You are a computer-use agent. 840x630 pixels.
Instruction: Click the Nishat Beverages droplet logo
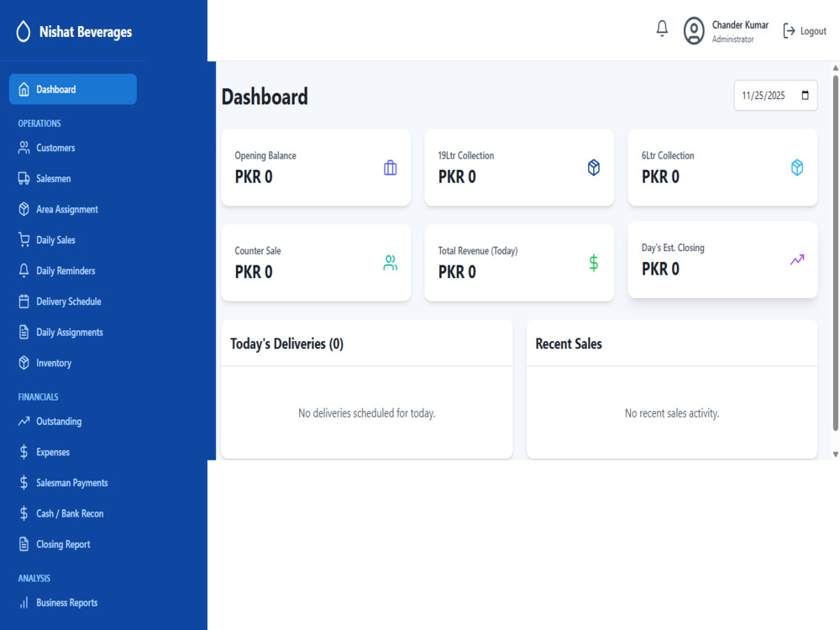click(x=23, y=32)
